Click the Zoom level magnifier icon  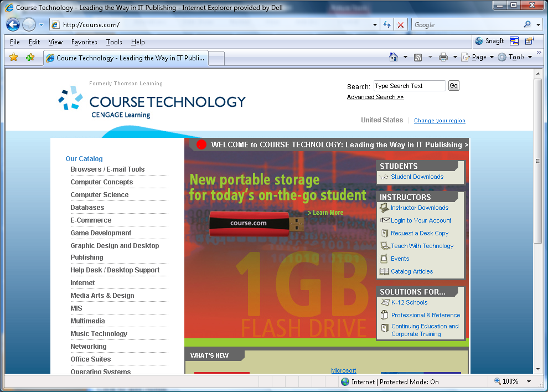497,381
